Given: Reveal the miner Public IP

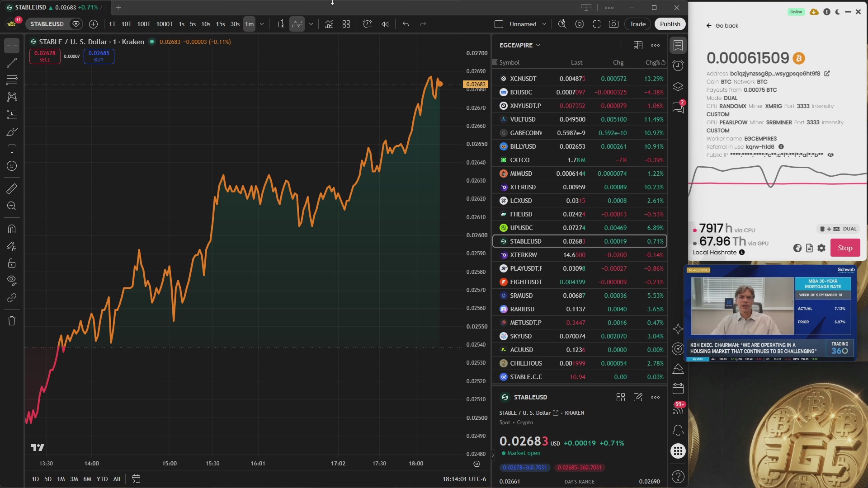Looking at the screenshot, I should pos(830,155).
